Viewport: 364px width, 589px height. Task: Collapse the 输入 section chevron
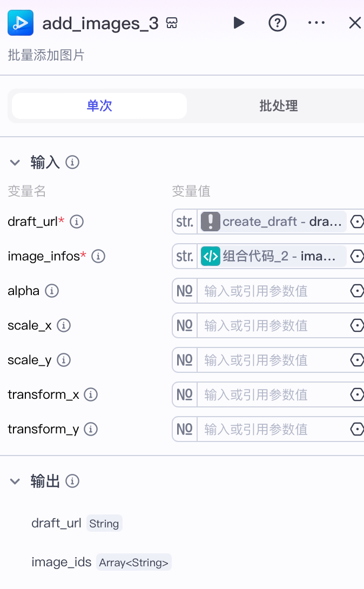[15, 163]
